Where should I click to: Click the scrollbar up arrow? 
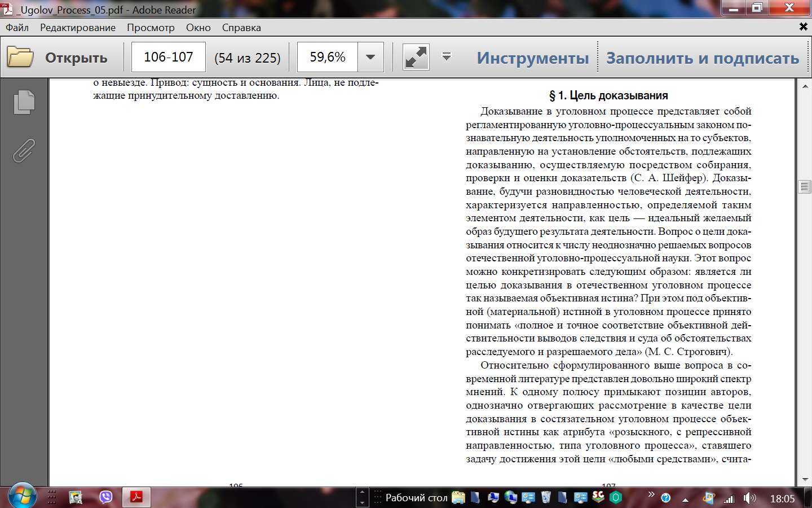pyautogui.click(x=805, y=86)
